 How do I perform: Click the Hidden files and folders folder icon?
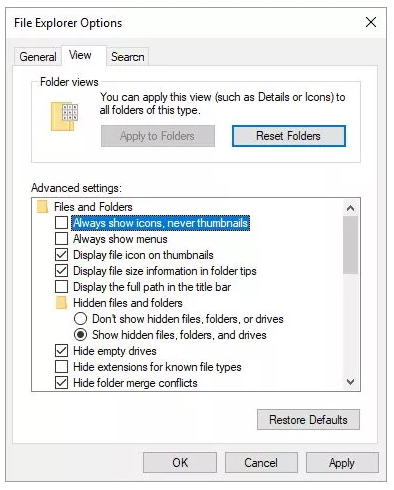(61, 303)
